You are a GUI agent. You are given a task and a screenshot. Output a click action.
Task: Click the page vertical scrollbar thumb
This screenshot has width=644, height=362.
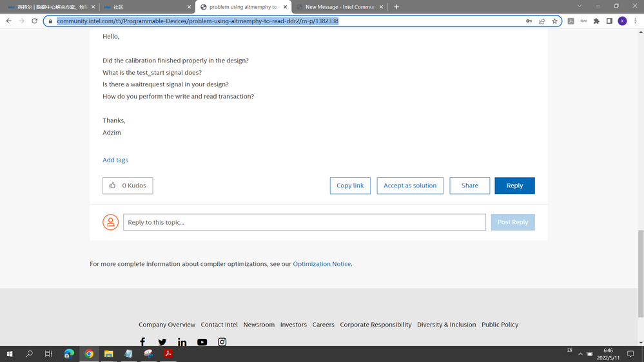coord(641,274)
